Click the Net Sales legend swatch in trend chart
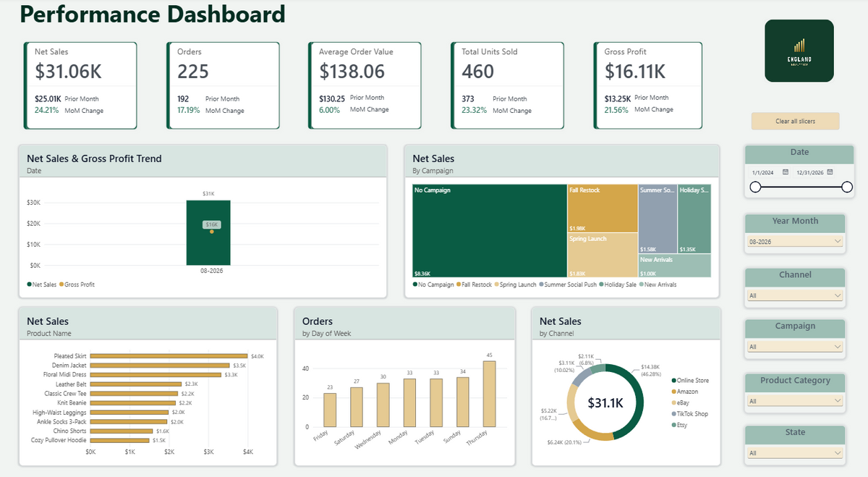The height and width of the screenshot is (477, 868). click(x=29, y=284)
